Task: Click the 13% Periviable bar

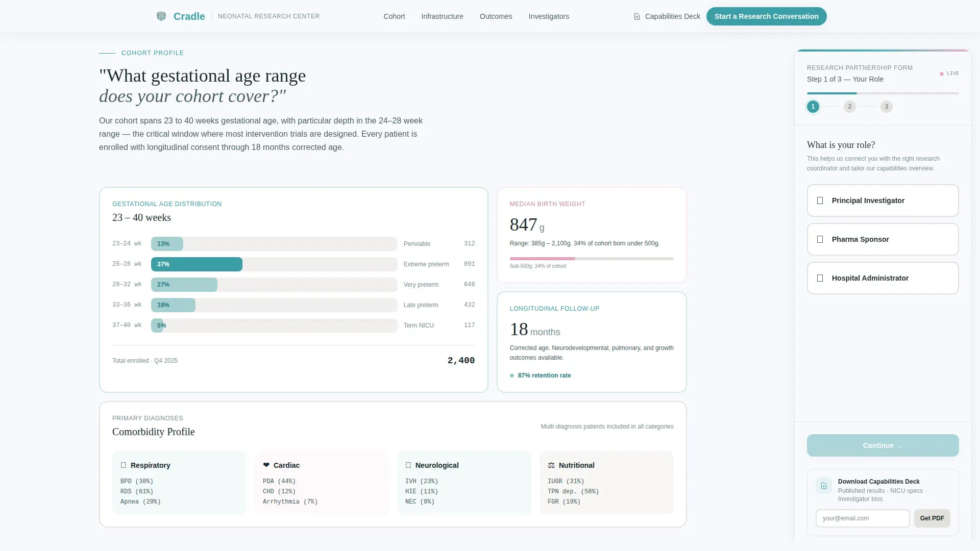Action: pos(167,244)
